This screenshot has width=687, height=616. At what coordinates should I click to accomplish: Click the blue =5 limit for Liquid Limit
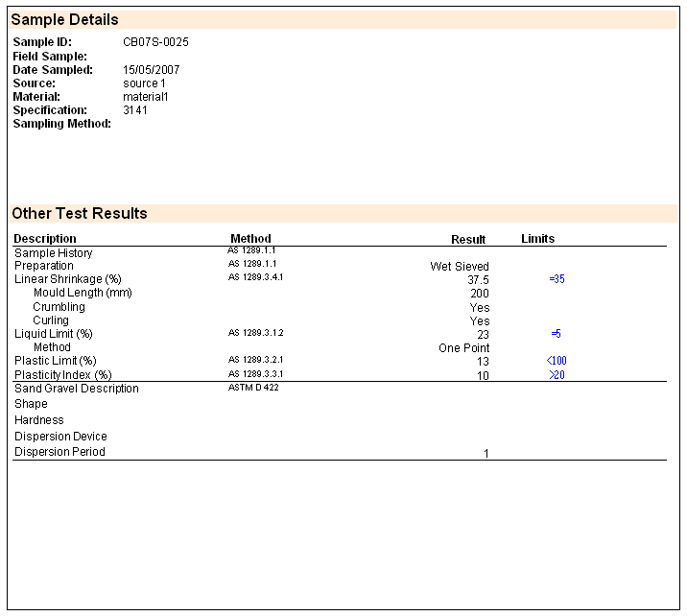tap(555, 334)
